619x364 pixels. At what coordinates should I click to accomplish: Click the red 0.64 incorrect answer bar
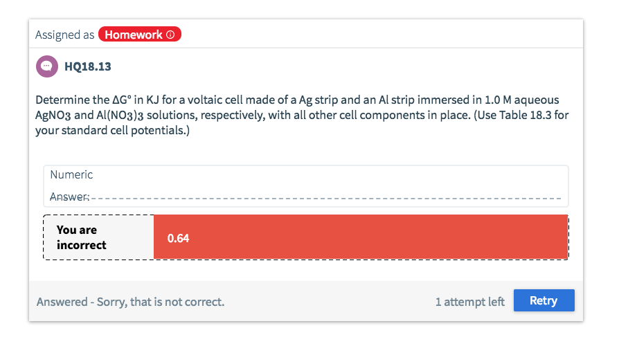coord(361,237)
